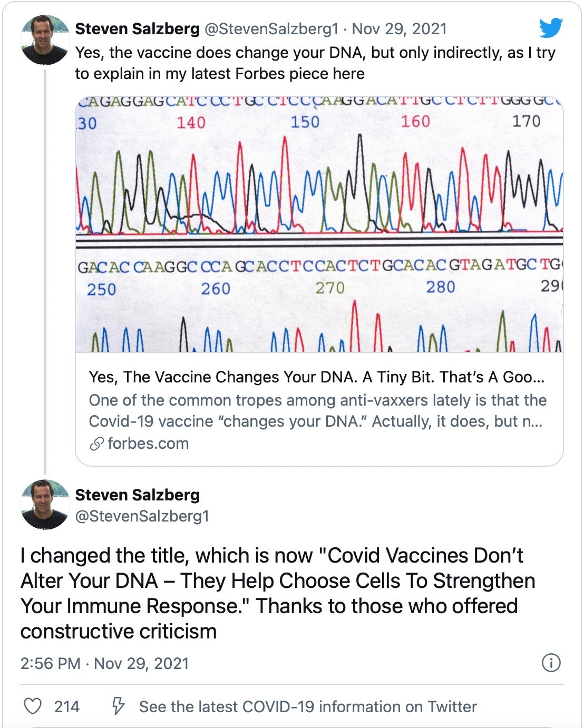Click the info circle icon
584x728 pixels.
(x=551, y=663)
